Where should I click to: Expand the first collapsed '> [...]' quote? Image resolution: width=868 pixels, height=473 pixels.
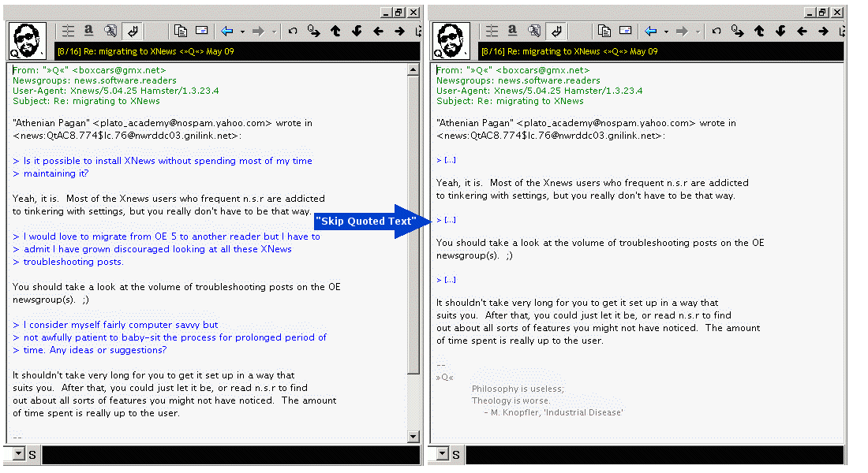447,160
